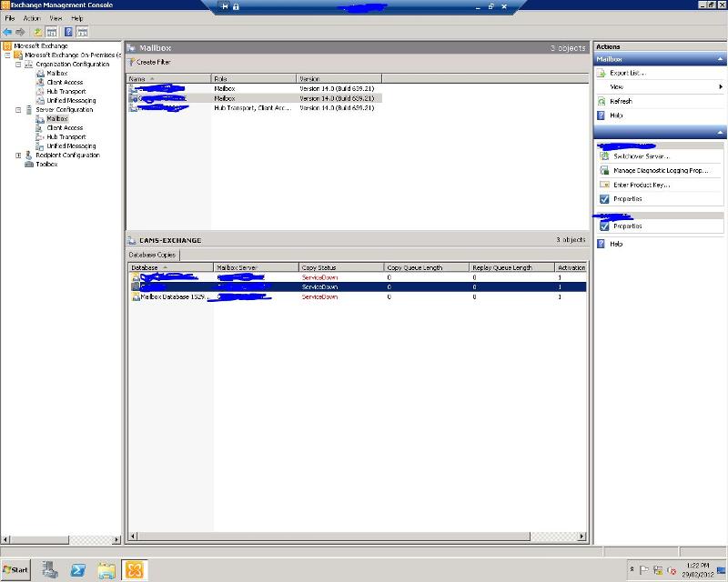Open the Toolbox node
This screenshot has height=582, width=728.
[x=46, y=165]
